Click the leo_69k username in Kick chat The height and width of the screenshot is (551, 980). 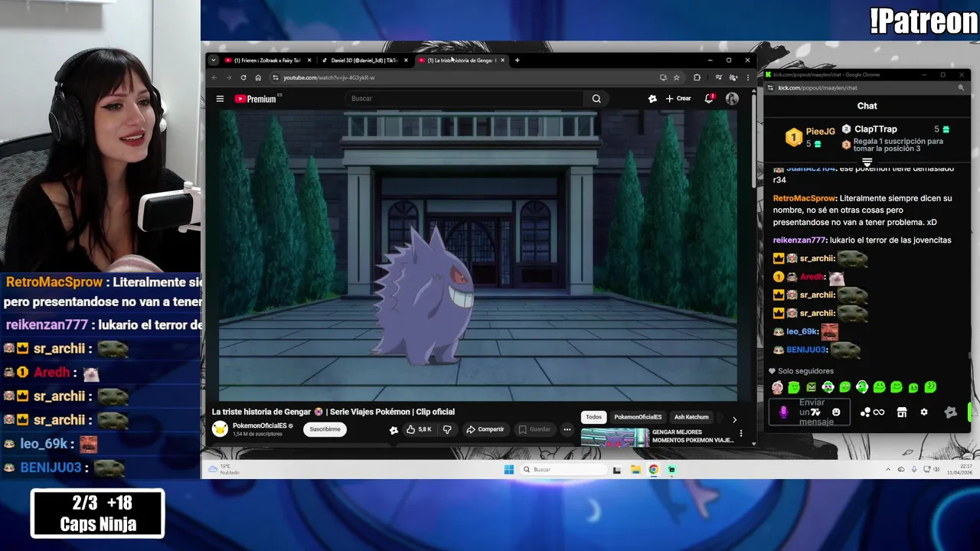coord(802,331)
